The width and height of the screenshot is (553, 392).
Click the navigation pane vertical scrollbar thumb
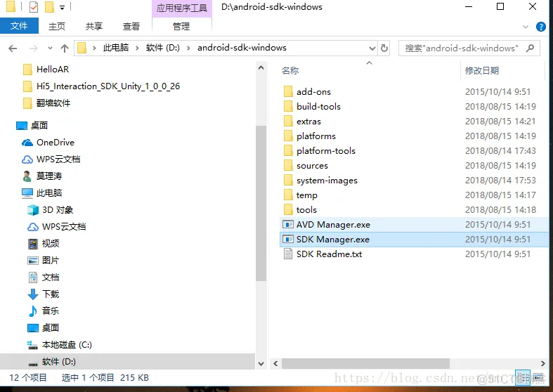point(261,203)
